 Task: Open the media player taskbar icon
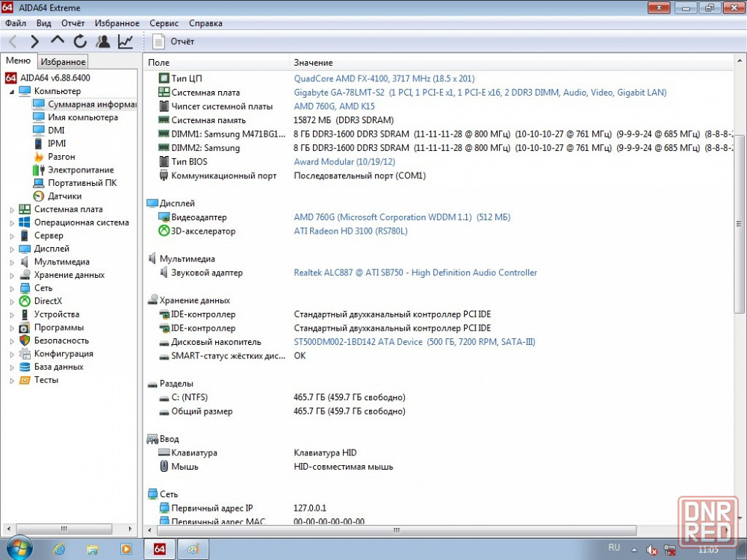point(125,549)
